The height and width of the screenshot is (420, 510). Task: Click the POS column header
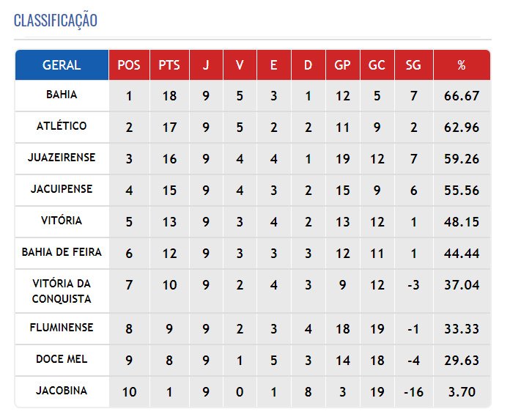pyautogui.click(x=129, y=65)
